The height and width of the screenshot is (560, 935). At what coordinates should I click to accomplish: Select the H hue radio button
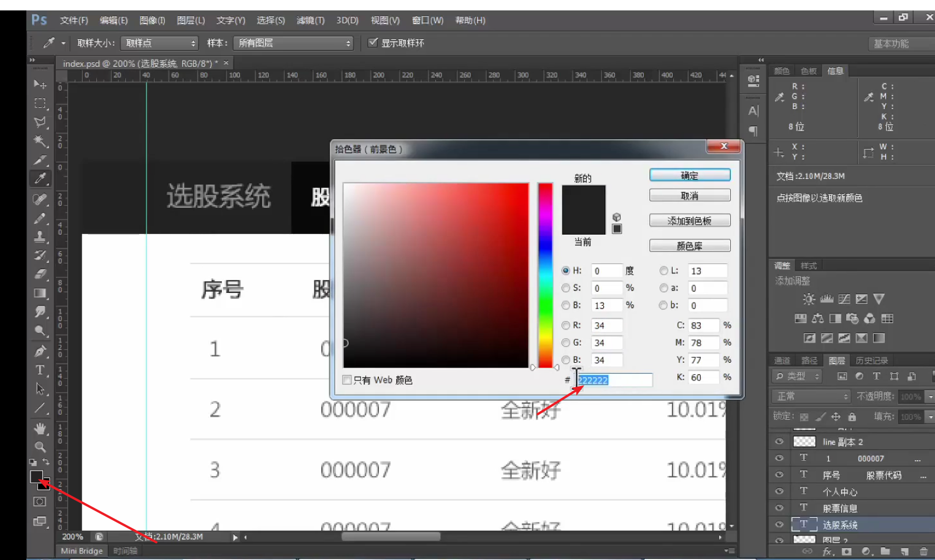point(565,270)
